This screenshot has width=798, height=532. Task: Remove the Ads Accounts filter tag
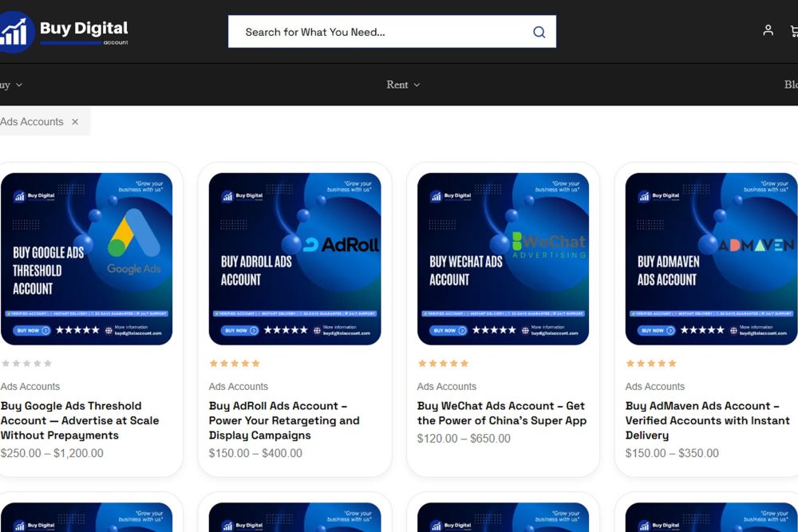75,122
